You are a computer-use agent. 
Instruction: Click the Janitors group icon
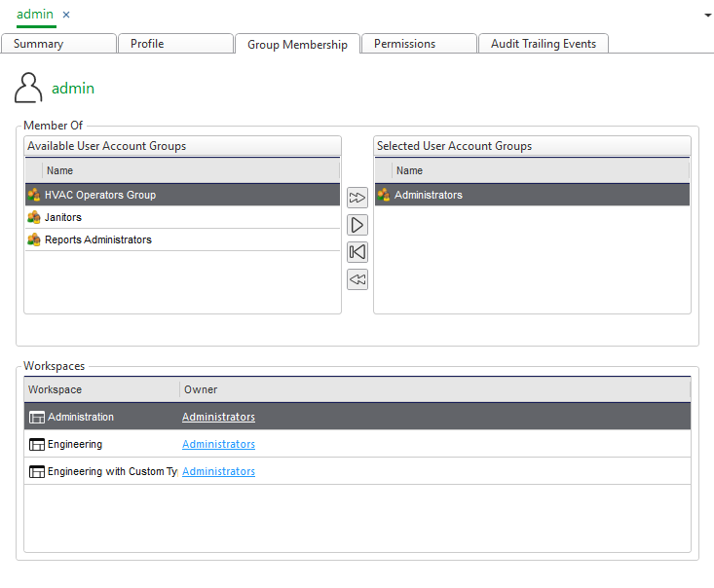coord(34,217)
